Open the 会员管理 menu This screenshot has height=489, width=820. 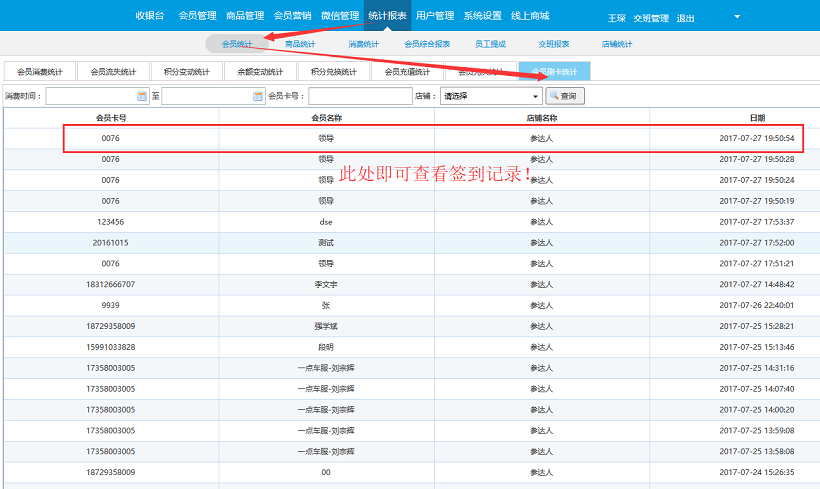[x=197, y=16]
